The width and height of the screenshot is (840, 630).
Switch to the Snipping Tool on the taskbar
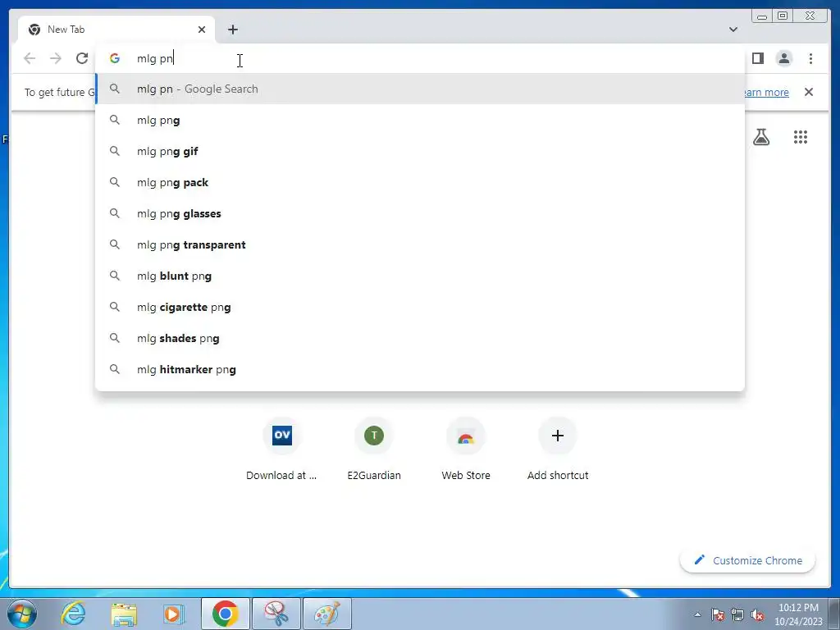coord(276,614)
